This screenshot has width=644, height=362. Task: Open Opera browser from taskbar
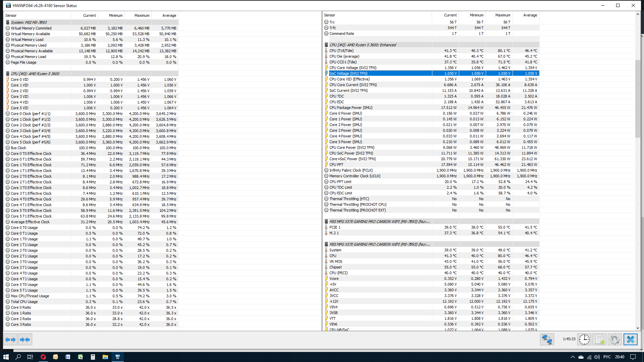pos(43,357)
